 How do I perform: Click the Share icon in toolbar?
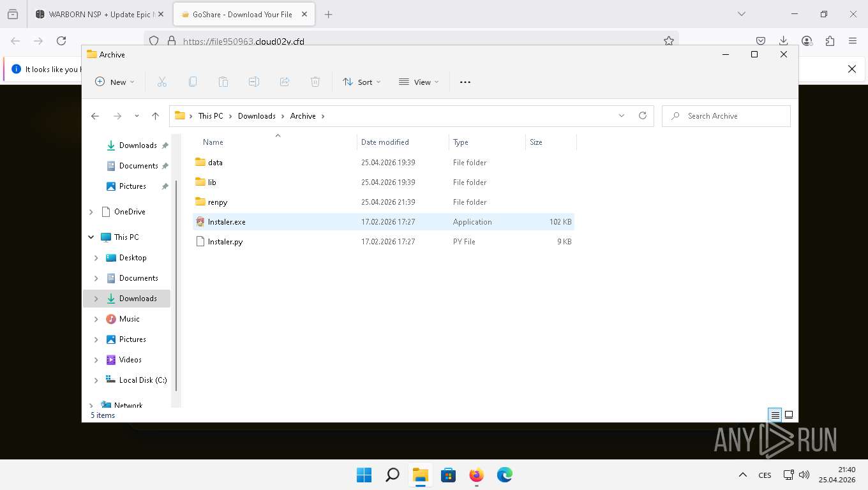285,82
